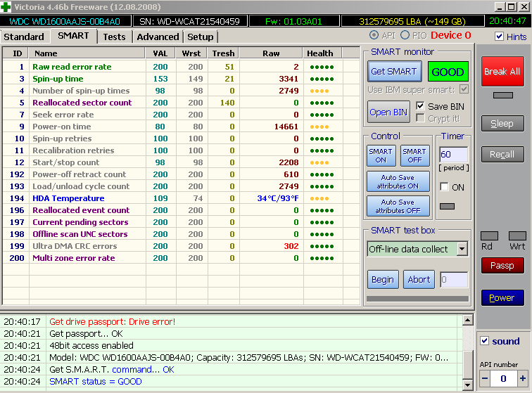Image resolution: width=532 pixels, height=393 pixels.
Task: Open the Tests tab
Action: pyautogui.click(x=114, y=37)
